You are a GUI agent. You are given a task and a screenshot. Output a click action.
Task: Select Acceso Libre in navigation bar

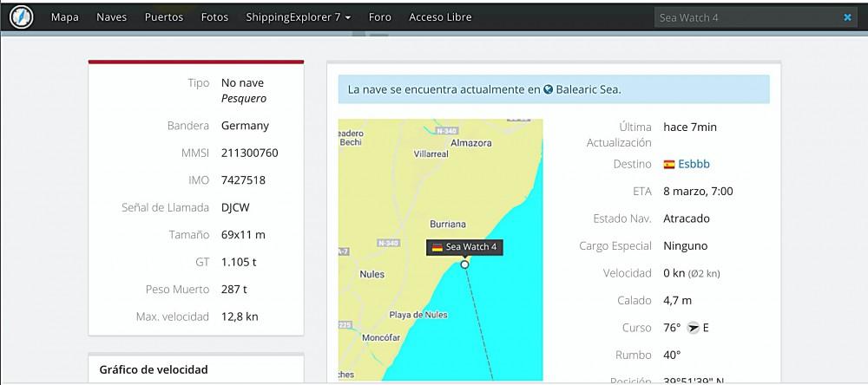click(440, 17)
